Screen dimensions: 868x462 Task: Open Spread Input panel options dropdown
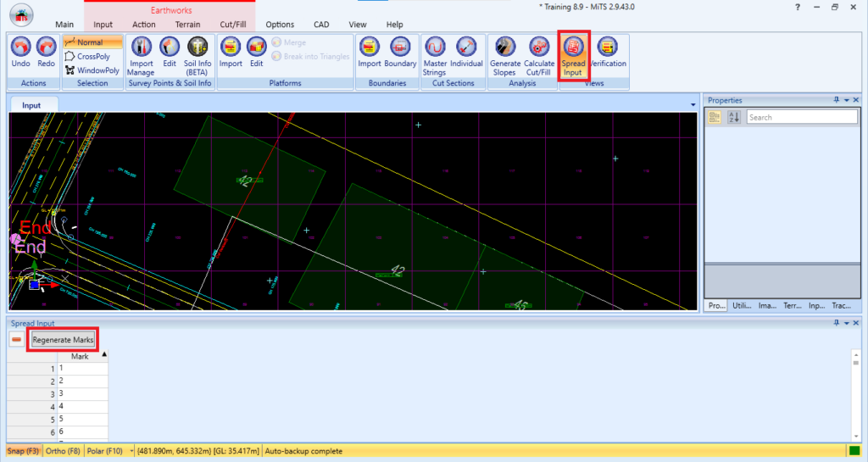(847, 323)
